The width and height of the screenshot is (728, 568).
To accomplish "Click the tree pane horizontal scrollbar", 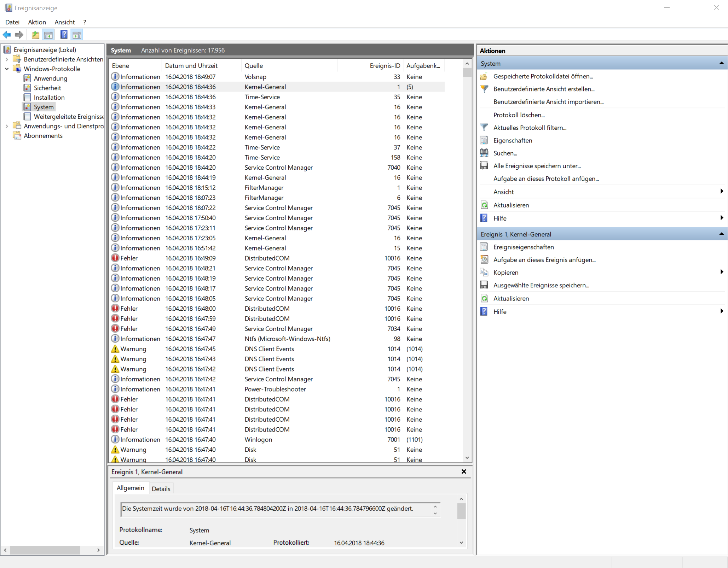I will tap(45, 550).
